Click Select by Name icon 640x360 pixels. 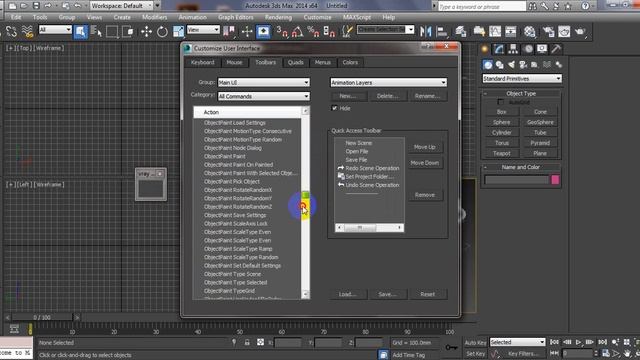pyautogui.click(x=96, y=31)
